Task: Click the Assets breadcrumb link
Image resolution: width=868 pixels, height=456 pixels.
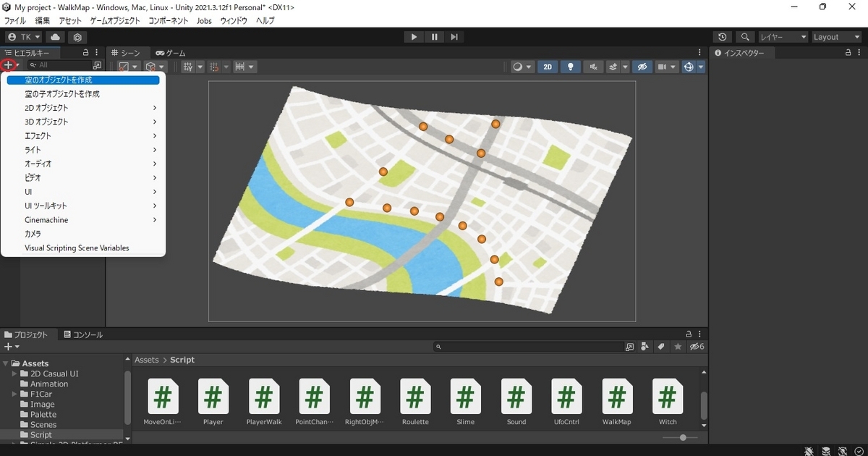Action: (x=147, y=360)
